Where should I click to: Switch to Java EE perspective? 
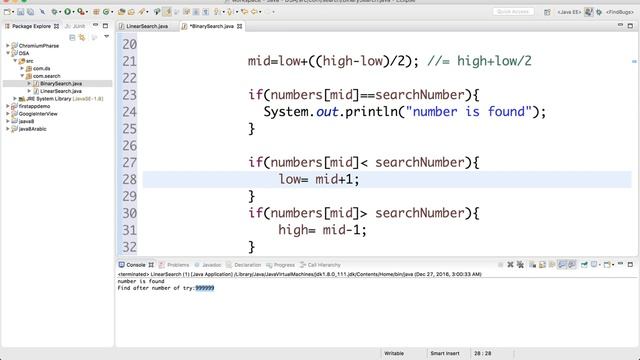point(569,12)
